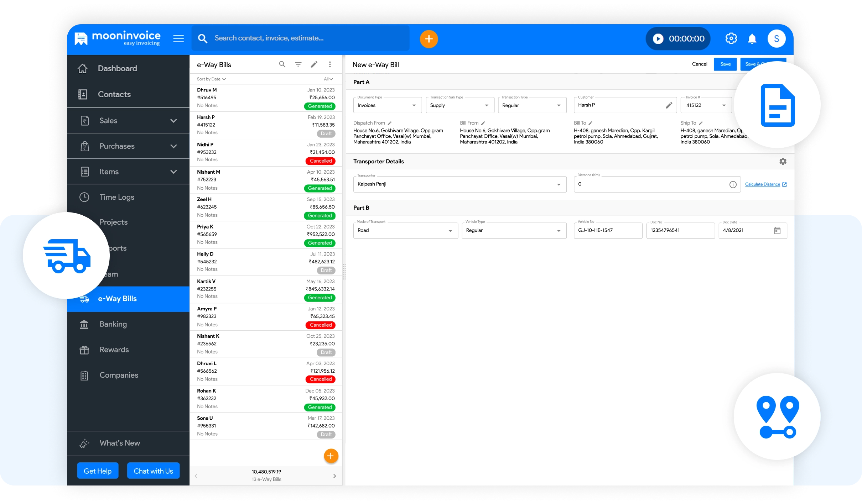Open settings gear in top bar
This screenshot has width=862, height=504.
731,38
